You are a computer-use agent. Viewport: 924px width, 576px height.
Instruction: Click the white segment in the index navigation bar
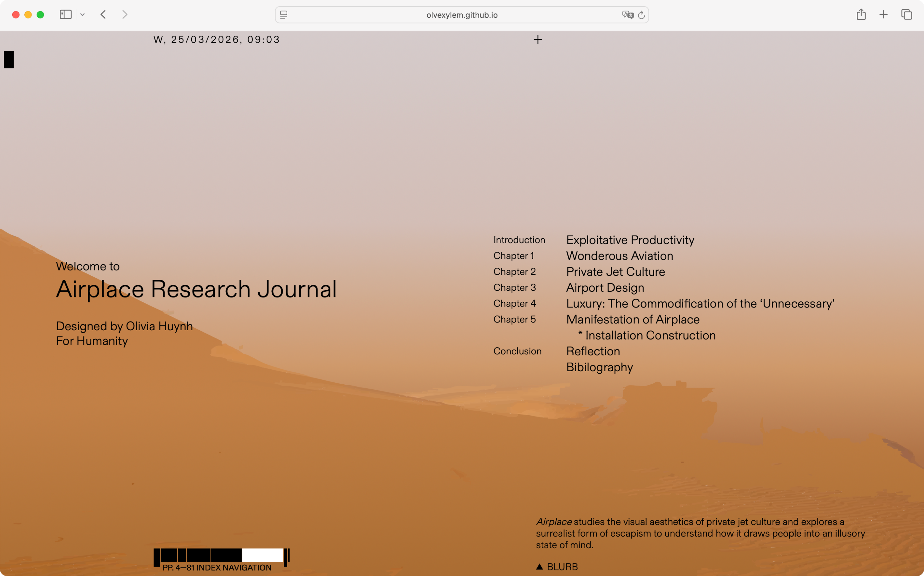tap(262, 555)
